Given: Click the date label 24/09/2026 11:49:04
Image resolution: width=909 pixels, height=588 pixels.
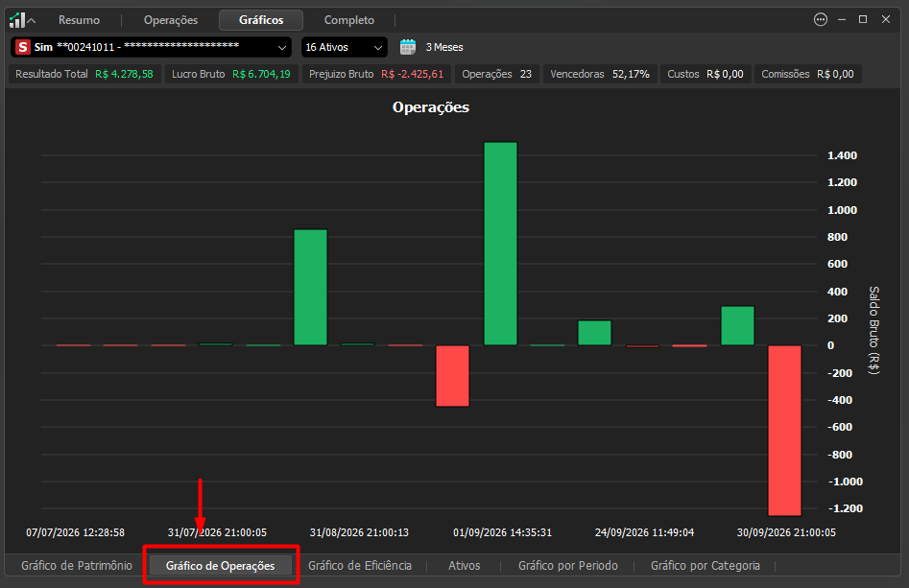Looking at the screenshot, I should click(644, 532).
